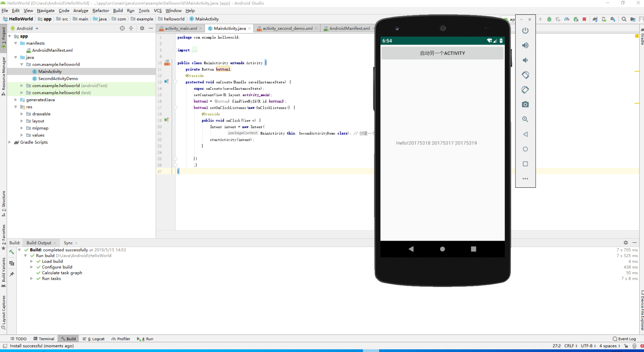Collapse the manifests folder

16,43
